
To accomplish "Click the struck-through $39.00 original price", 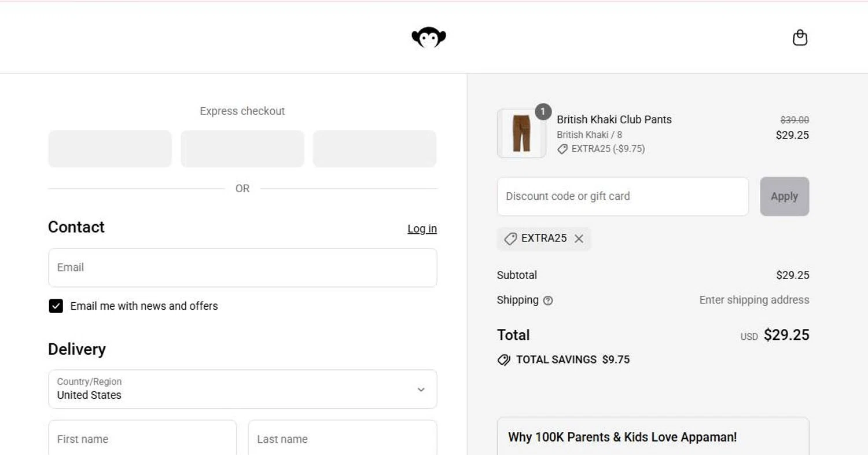I will coord(795,120).
